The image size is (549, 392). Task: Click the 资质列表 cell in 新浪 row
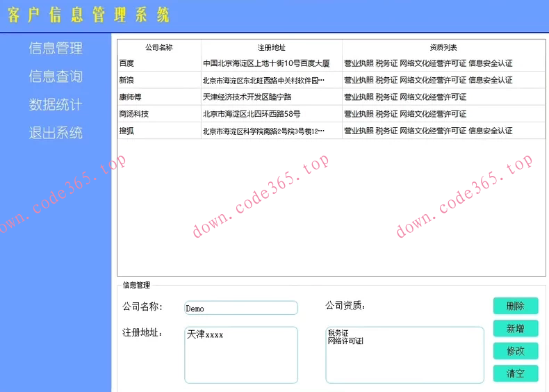point(443,80)
